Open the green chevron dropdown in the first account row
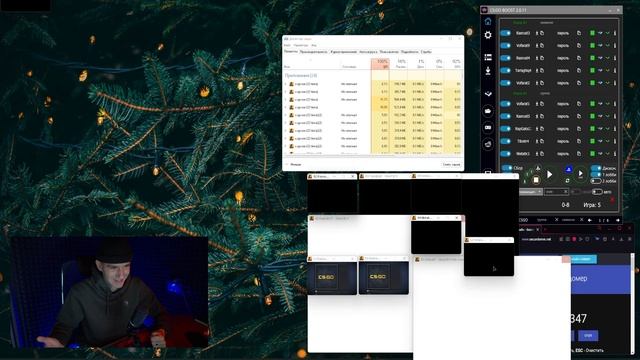 point(608,33)
